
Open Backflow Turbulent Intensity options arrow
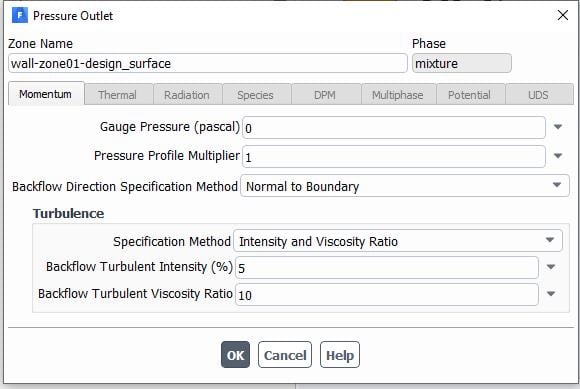[x=551, y=267]
